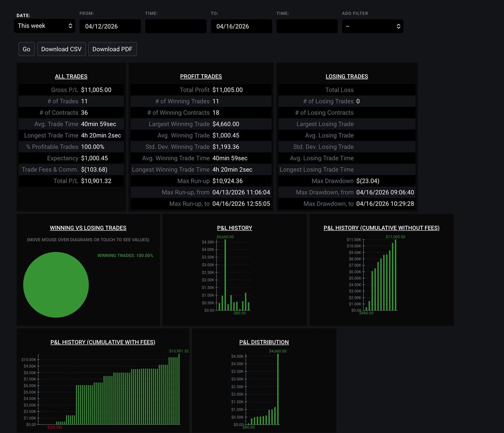
Task: Click the Largest Losing Trade row label
Action: point(325,124)
